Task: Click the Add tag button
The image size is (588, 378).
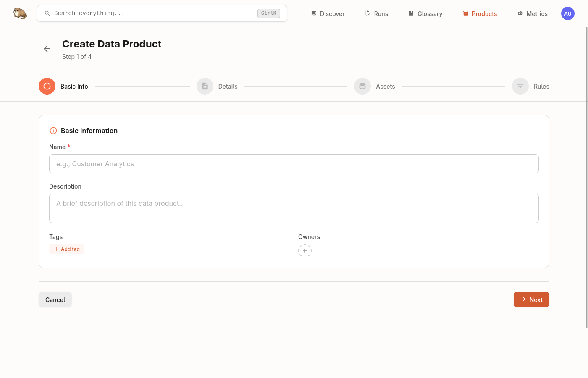Action: [67, 249]
